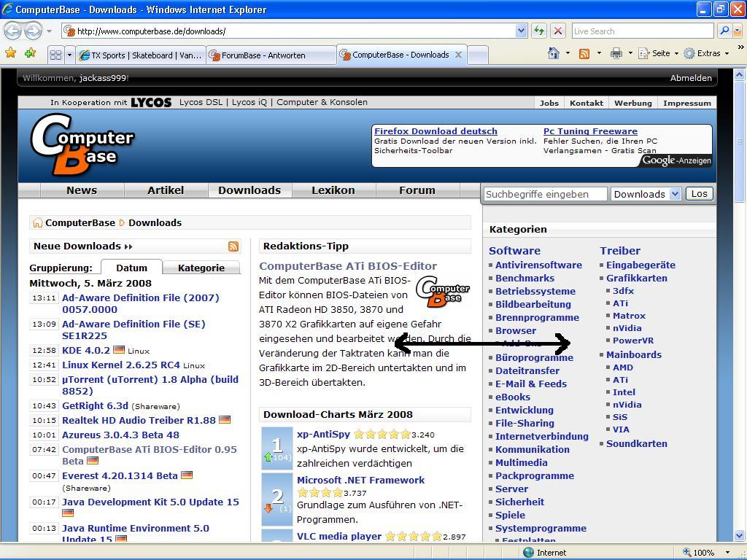Open the Jobs header link
The height and width of the screenshot is (560, 747).
(x=549, y=103)
